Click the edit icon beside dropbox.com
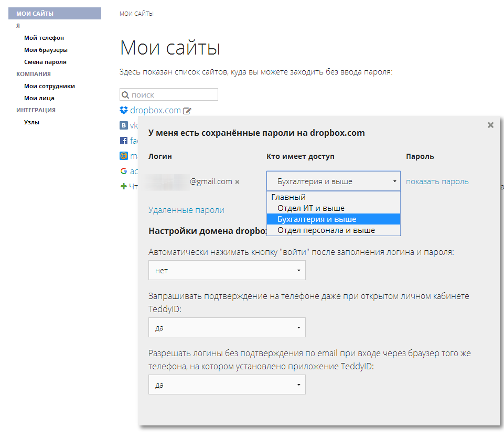Viewport: 504px width, 438px height. (187, 111)
